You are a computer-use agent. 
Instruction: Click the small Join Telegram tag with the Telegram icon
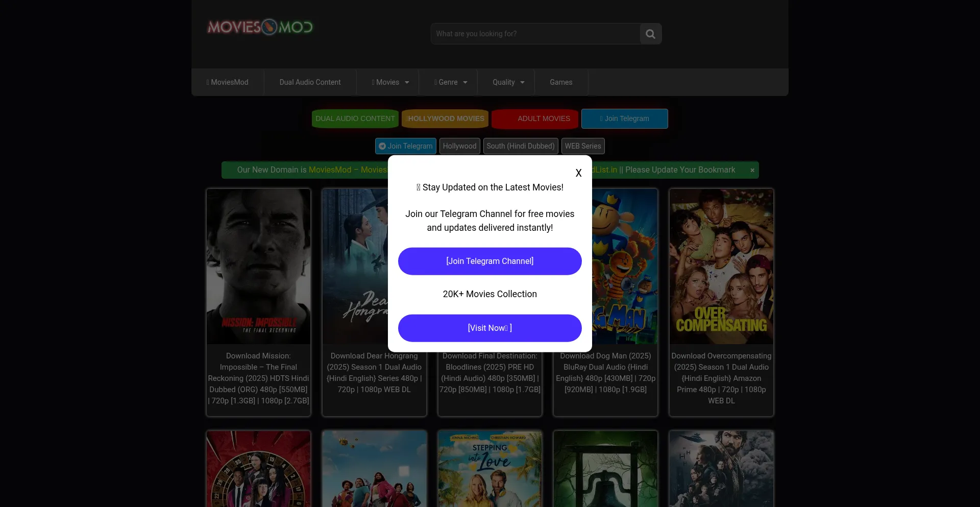point(406,146)
